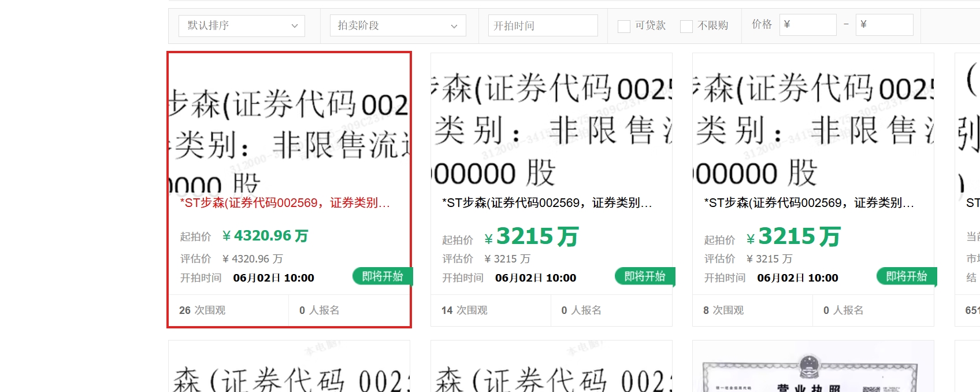Open thumbnail of the 8次围观 listing
Viewport: 980px width, 392px height.
click(x=814, y=123)
